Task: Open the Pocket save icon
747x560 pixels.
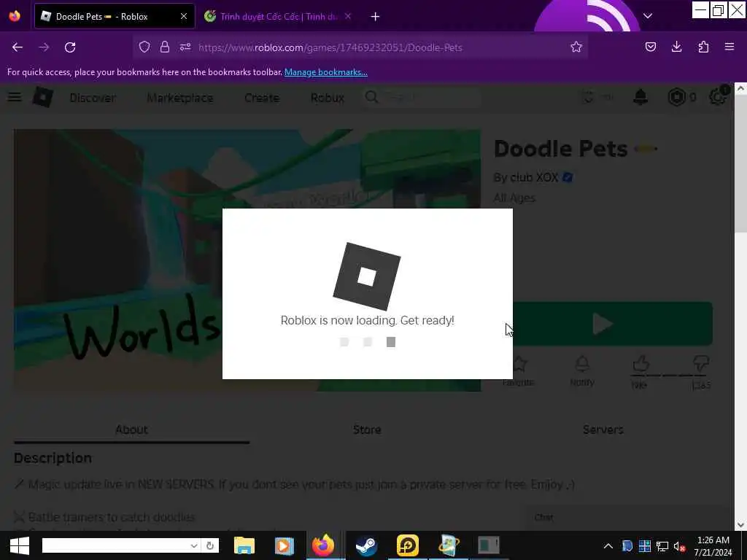Action: pos(650,47)
